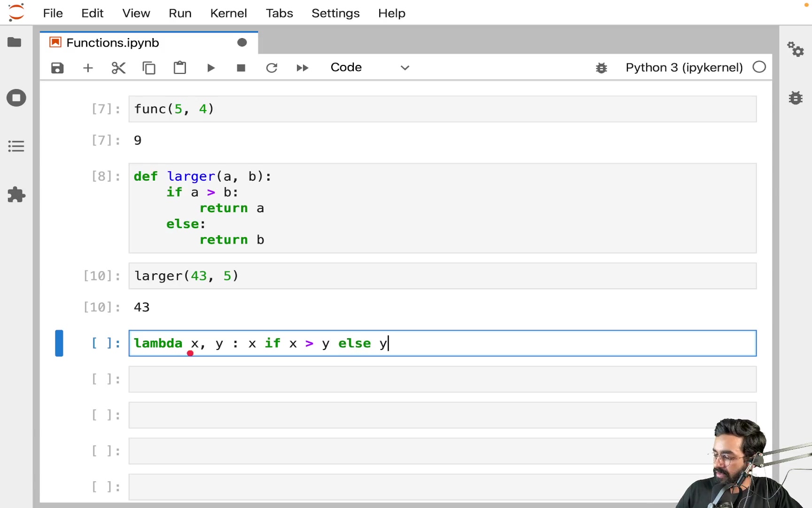Click the output value 43
812x508 pixels.
(x=141, y=307)
